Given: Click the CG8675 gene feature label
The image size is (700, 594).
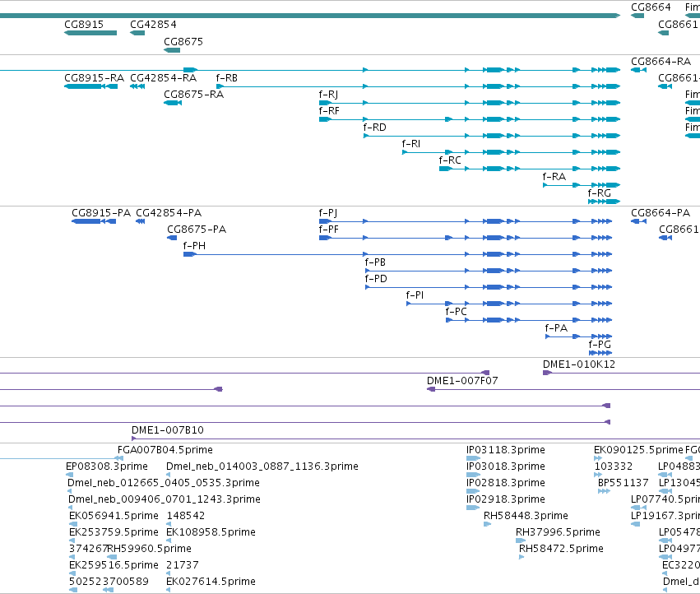Looking at the screenshot, I should coord(183,41).
